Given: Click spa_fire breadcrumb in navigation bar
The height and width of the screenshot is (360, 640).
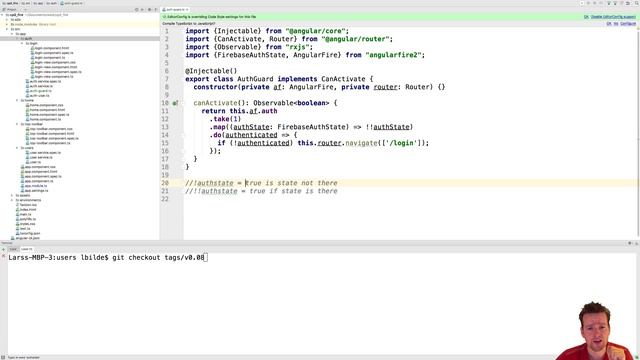Looking at the screenshot, I should 10,3.
